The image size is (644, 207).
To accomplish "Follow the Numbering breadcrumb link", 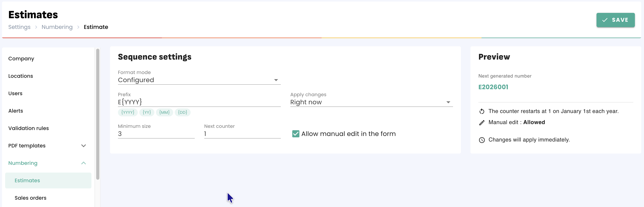I will coord(57,27).
